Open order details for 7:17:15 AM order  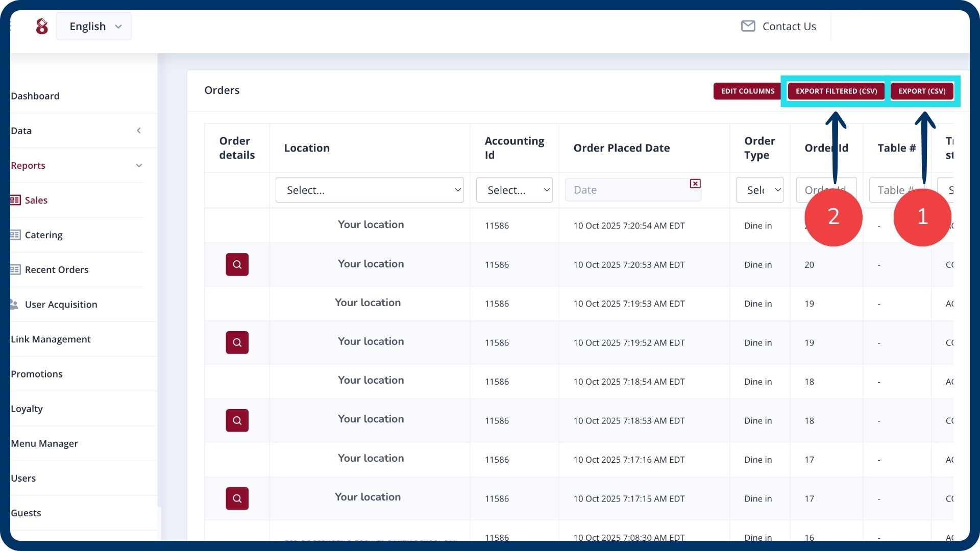tap(237, 498)
